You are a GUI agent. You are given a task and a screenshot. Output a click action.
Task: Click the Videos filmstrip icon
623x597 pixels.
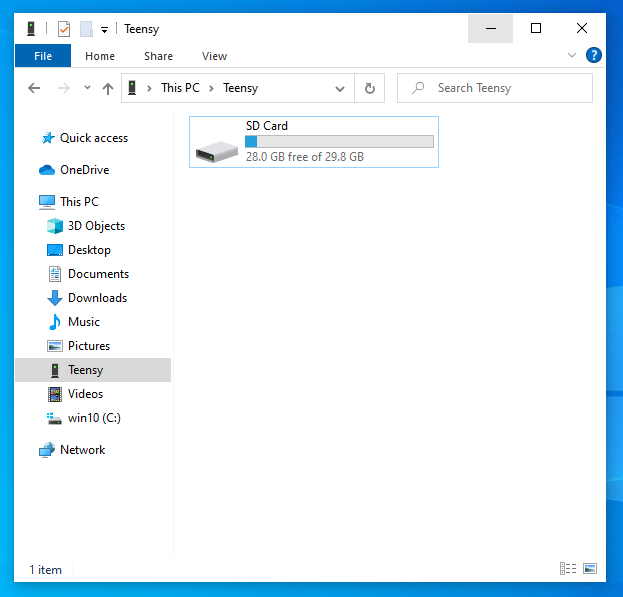point(55,394)
